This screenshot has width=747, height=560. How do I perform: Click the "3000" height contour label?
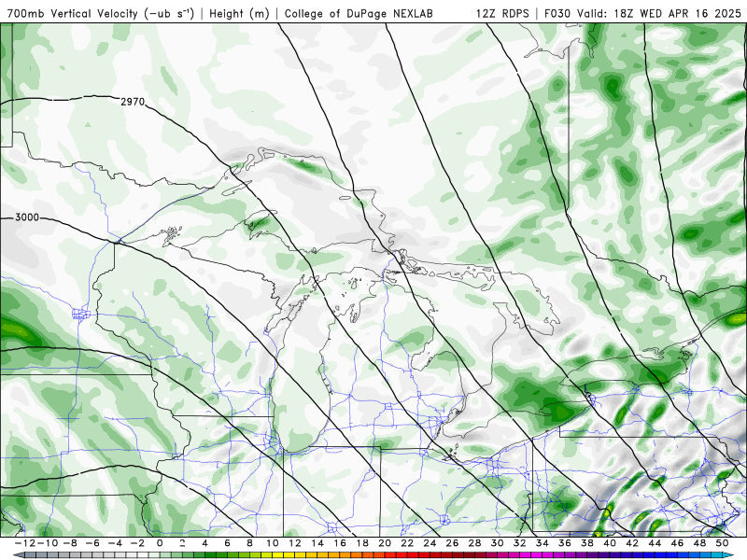[x=27, y=217]
